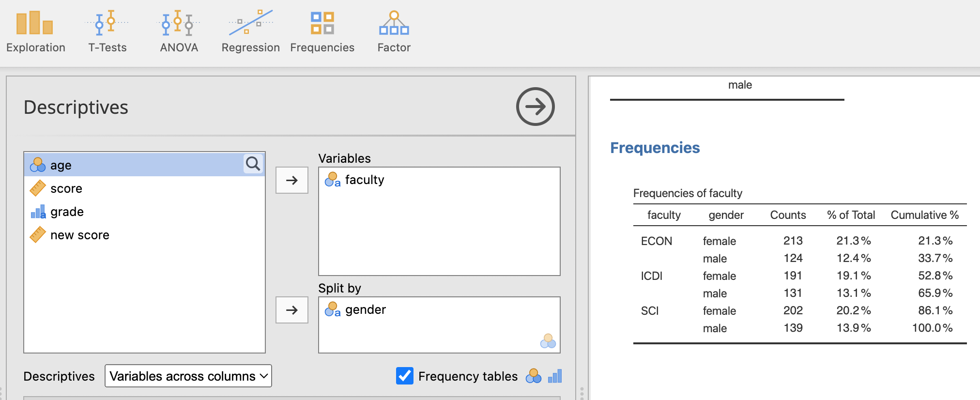980x400 pixels.
Task: Click the SCI row label
Action: tap(650, 311)
